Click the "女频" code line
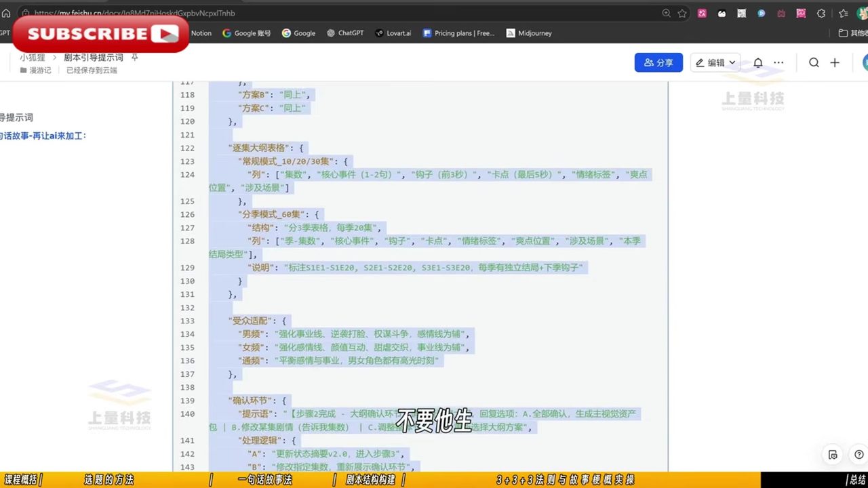868x488 pixels. pos(353,347)
